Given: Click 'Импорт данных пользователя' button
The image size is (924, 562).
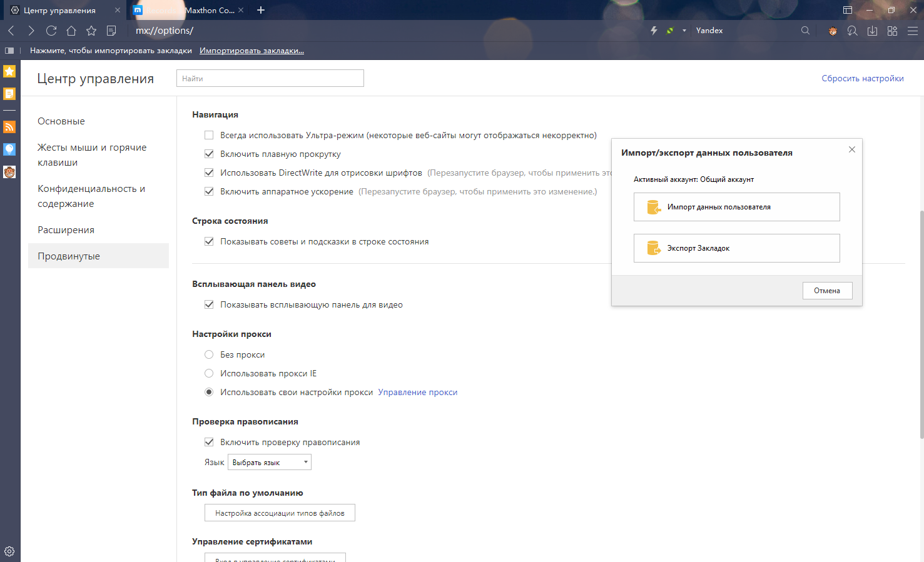Looking at the screenshot, I should (x=736, y=207).
